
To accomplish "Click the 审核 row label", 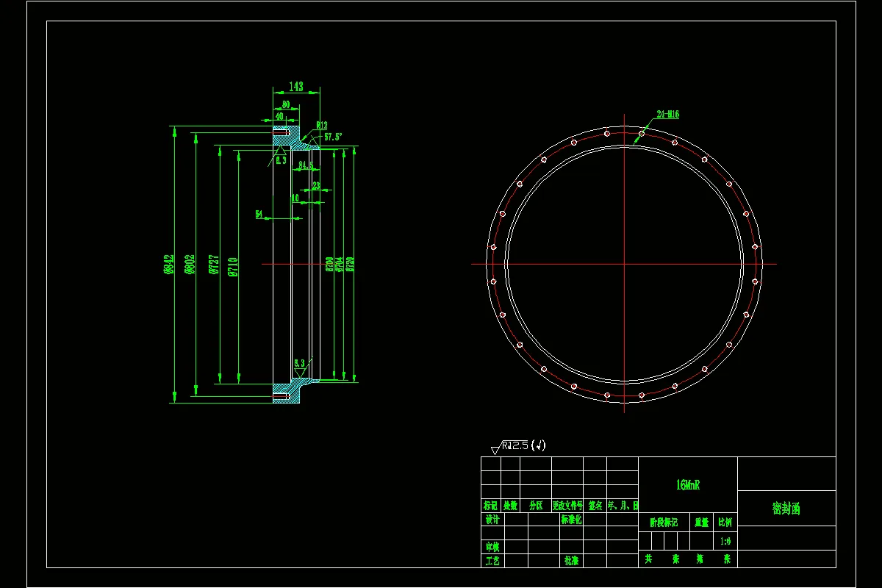I will tap(492, 546).
